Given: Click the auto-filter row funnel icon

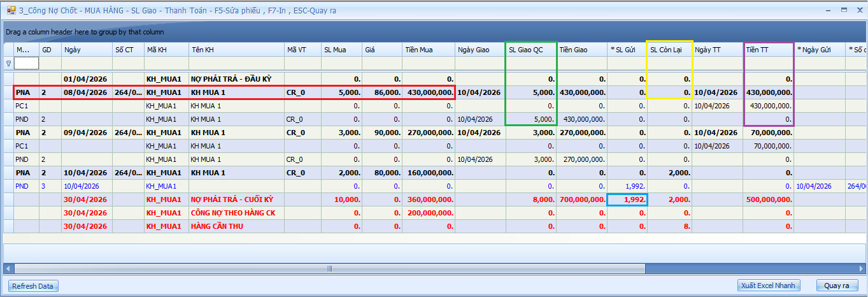Looking at the screenshot, I should point(8,63).
